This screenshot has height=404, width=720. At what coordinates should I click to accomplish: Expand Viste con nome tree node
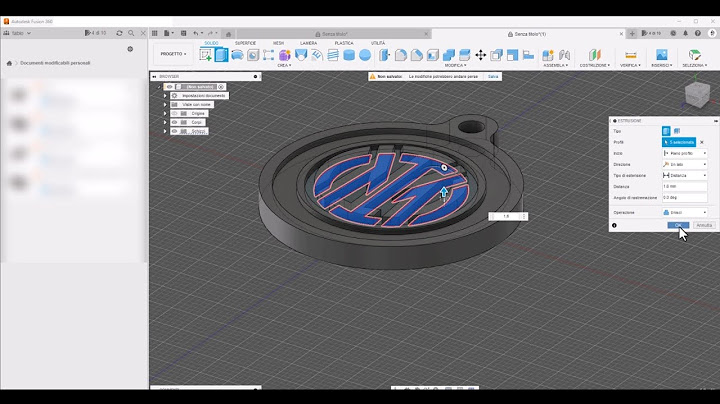[165, 105]
